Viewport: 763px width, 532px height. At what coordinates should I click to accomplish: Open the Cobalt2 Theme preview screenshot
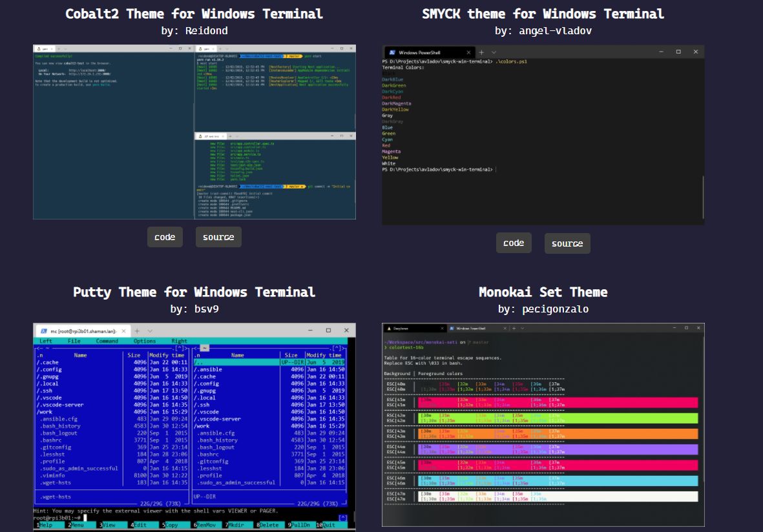click(194, 132)
